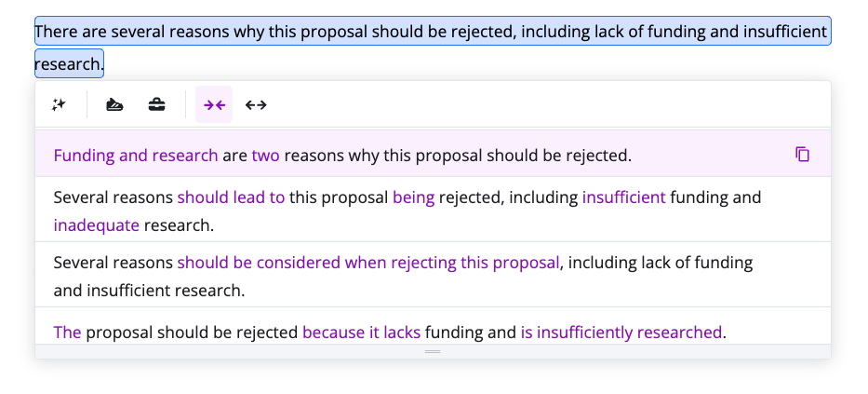Click purple 'Funding and research' phrase
This screenshot has height=394, width=868.
136,156
